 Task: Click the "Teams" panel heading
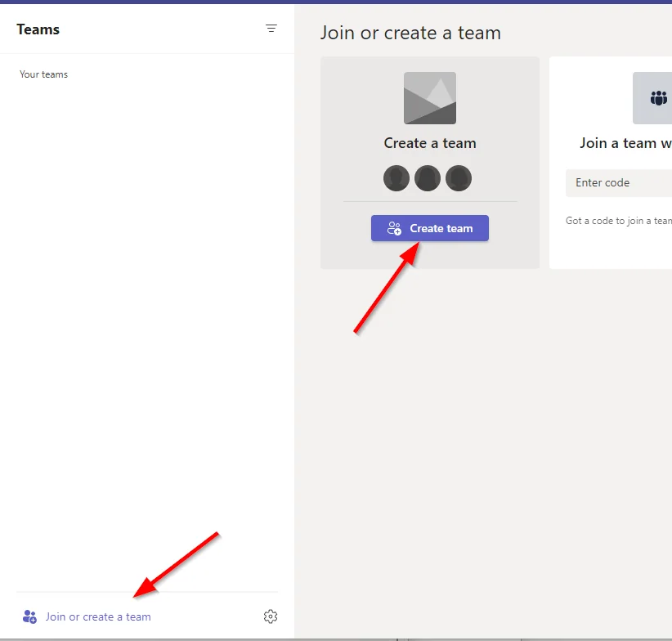[x=38, y=29]
